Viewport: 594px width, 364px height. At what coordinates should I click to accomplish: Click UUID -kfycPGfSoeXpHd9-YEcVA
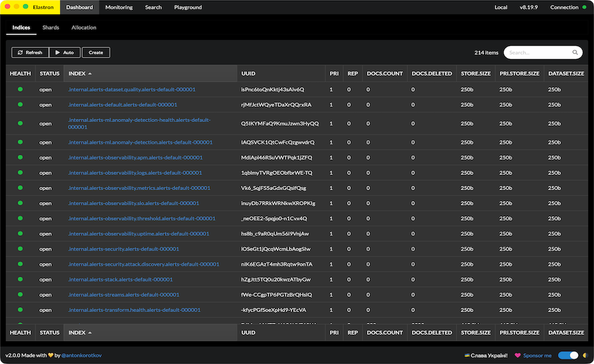point(274,310)
